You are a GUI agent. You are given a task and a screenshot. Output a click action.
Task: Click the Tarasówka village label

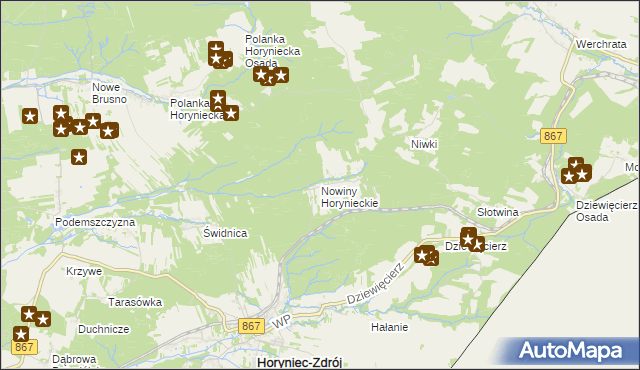(135, 302)
